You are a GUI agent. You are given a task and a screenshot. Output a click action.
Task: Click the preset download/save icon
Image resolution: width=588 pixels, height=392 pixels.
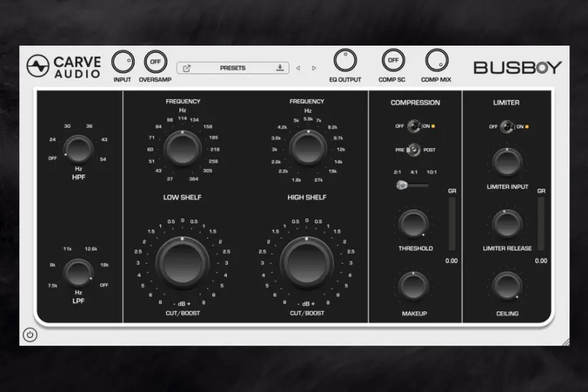[x=280, y=68]
